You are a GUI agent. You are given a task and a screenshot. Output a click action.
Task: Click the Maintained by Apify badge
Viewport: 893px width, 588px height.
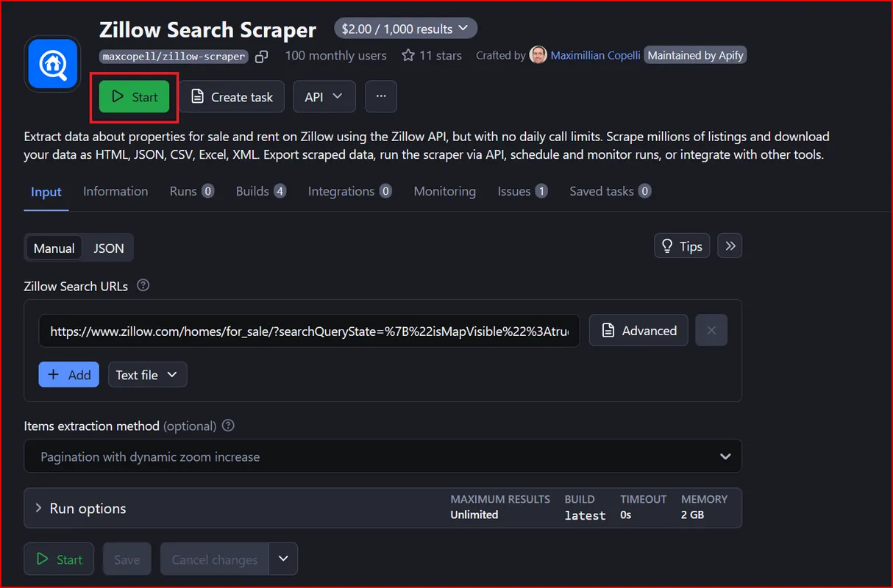pyautogui.click(x=695, y=55)
